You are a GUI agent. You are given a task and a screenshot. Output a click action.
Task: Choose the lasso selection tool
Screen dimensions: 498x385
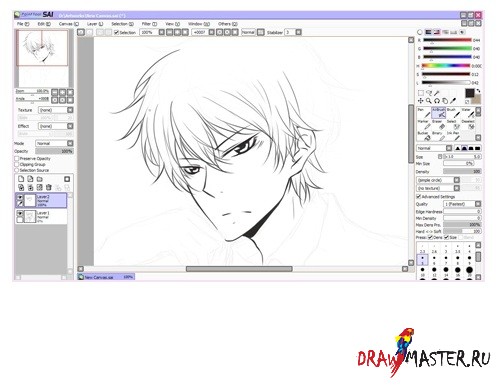point(429,93)
